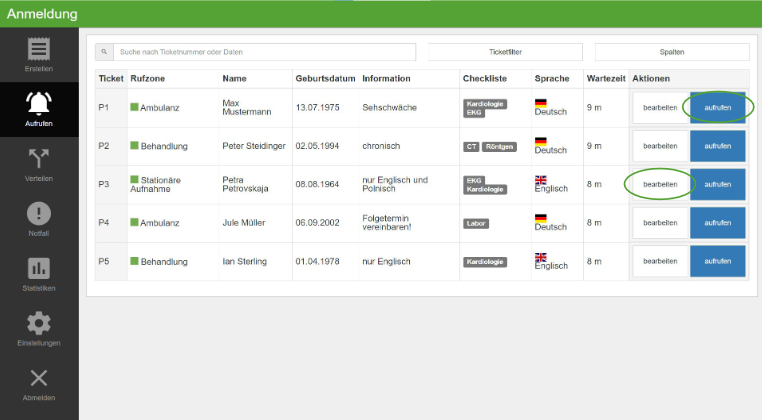Open the Spalten column selector
The image size is (762, 420).
tap(672, 52)
